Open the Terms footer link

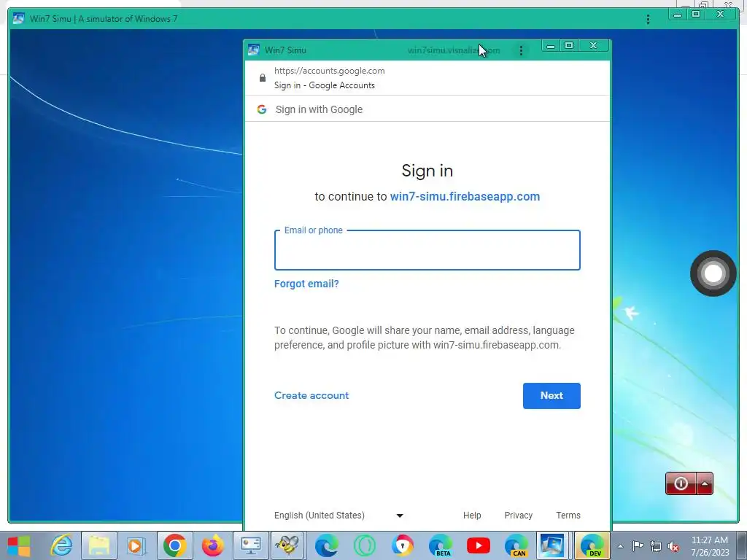click(x=568, y=516)
